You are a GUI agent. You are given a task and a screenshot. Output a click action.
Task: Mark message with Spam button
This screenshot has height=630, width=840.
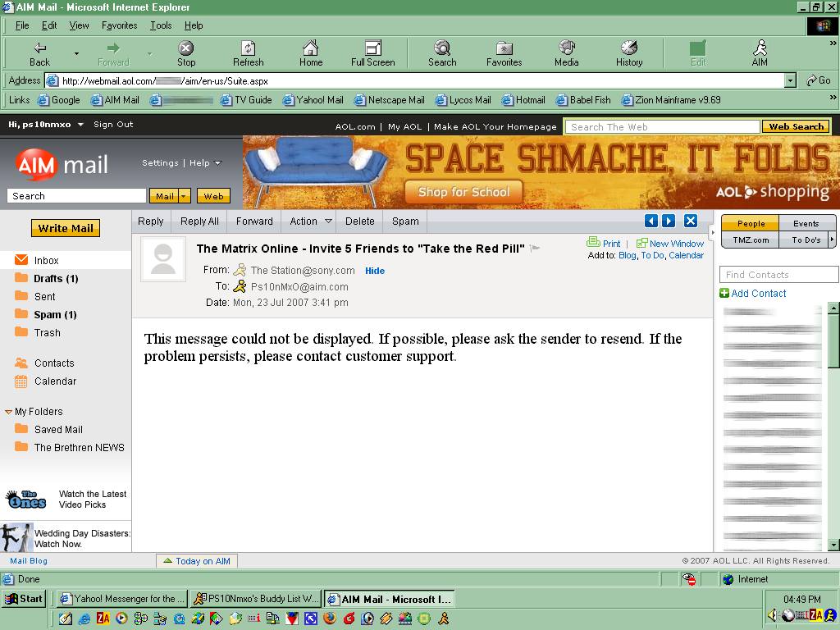pyautogui.click(x=405, y=221)
